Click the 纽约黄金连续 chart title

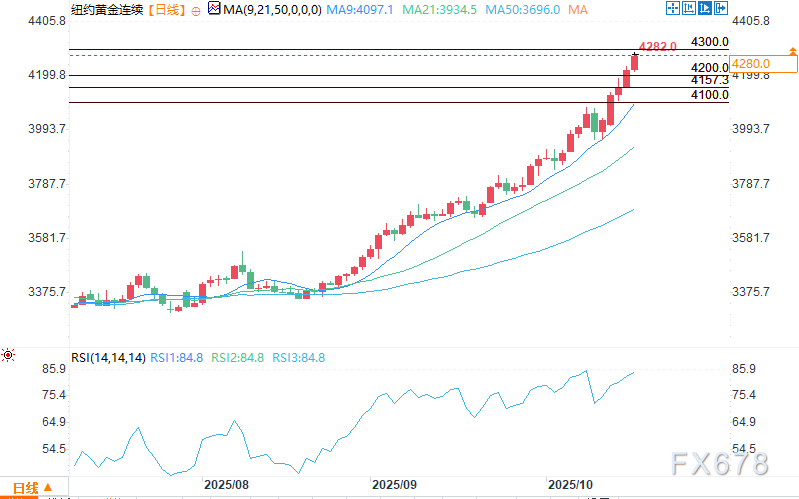(x=106, y=10)
